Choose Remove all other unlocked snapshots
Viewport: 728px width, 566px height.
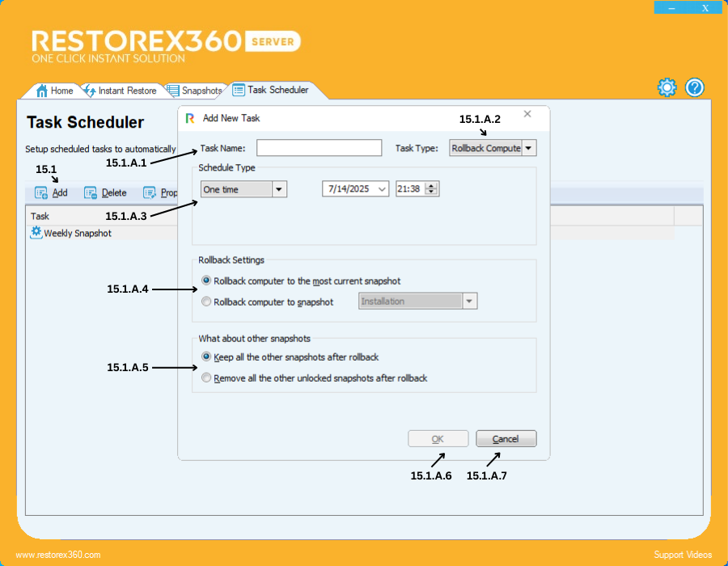[206, 378]
